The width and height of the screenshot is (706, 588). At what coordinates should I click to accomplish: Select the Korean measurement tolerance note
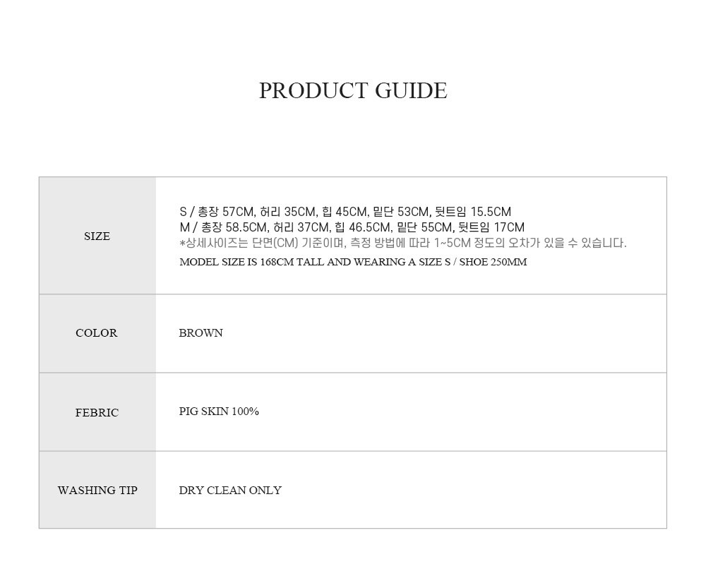[x=403, y=243]
